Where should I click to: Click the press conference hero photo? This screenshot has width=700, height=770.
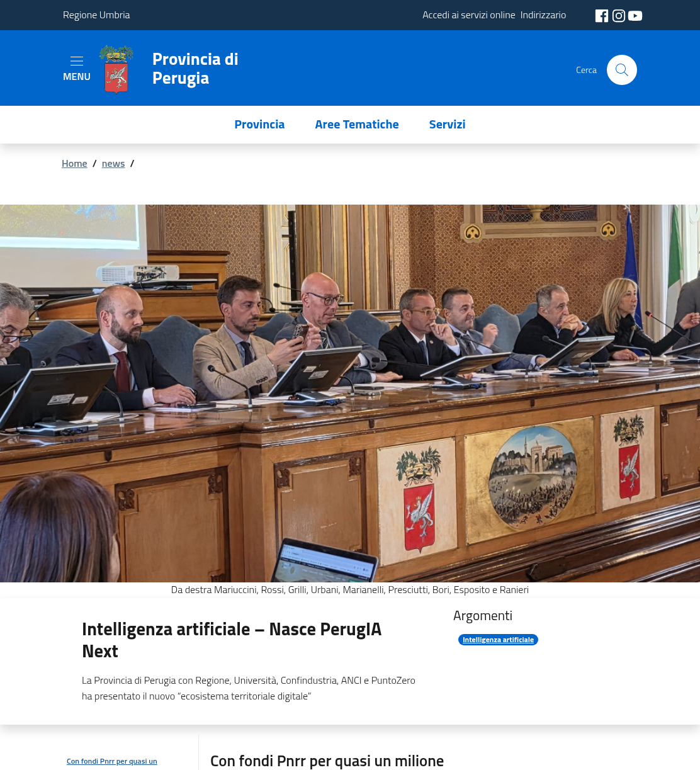[x=350, y=393]
